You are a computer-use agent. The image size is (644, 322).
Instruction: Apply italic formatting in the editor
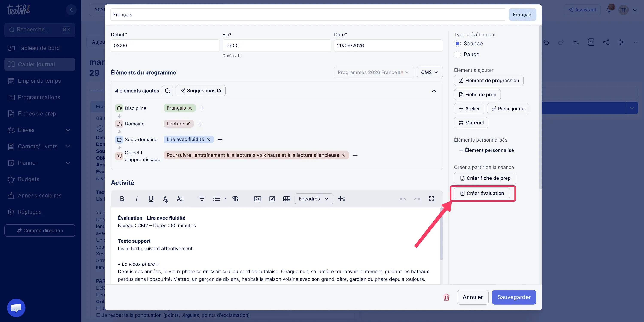[x=137, y=199]
